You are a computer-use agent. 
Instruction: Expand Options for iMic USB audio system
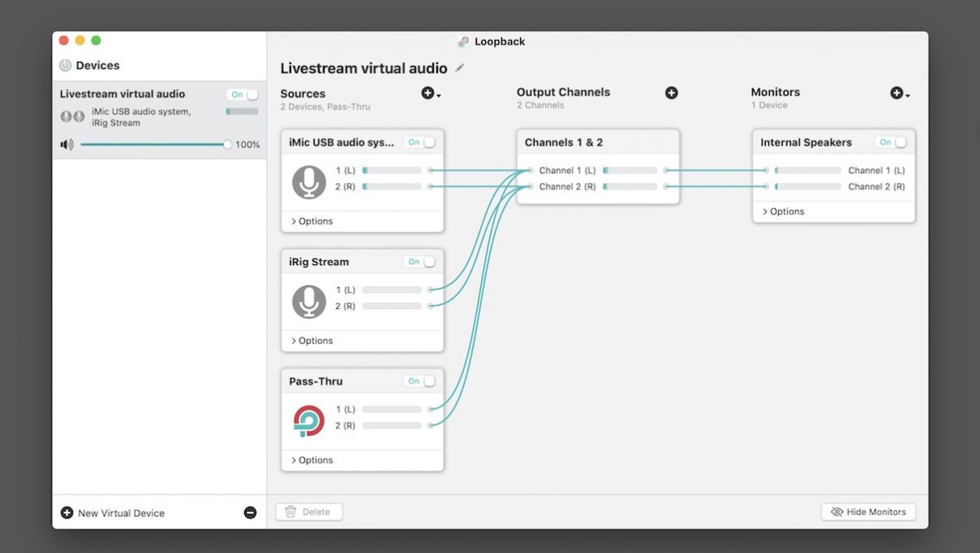(313, 221)
